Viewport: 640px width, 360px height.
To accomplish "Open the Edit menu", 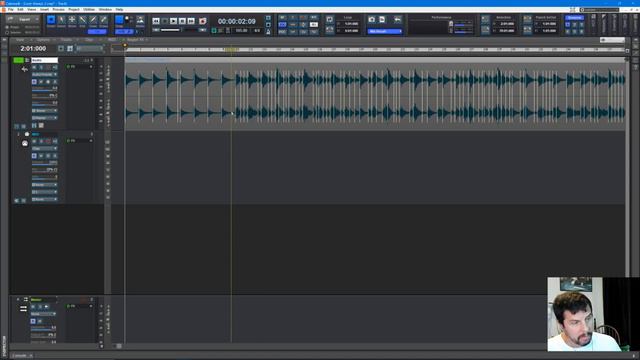I will [x=20, y=9].
